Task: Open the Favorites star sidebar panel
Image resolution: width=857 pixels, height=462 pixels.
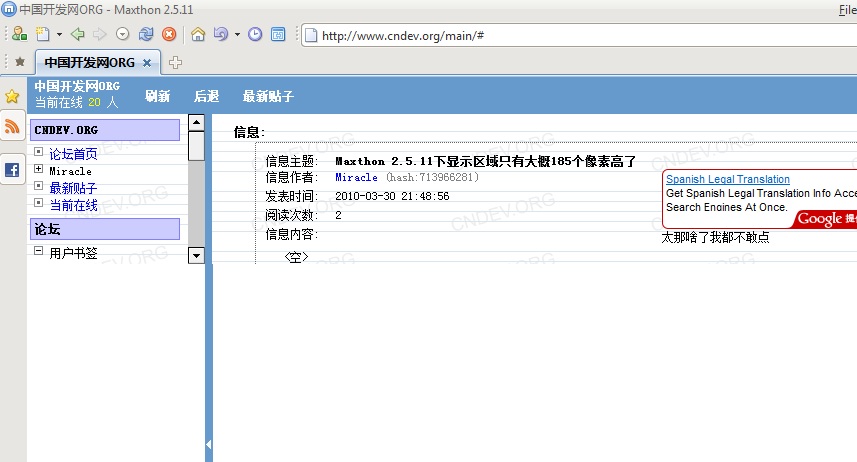Action: point(12,97)
